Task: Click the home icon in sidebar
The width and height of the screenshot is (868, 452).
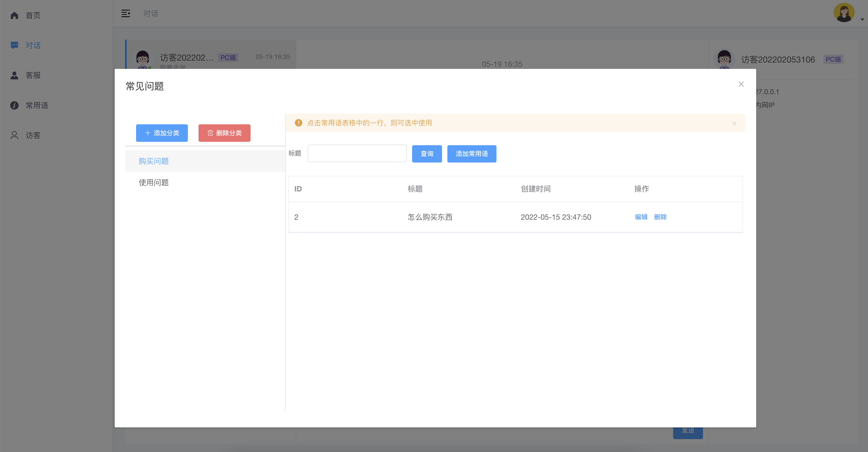Action: click(x=14, y=16)
